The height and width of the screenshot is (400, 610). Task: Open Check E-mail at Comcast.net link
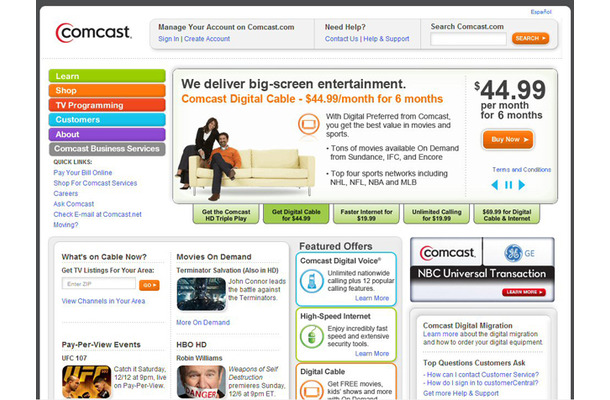[98, 214]
